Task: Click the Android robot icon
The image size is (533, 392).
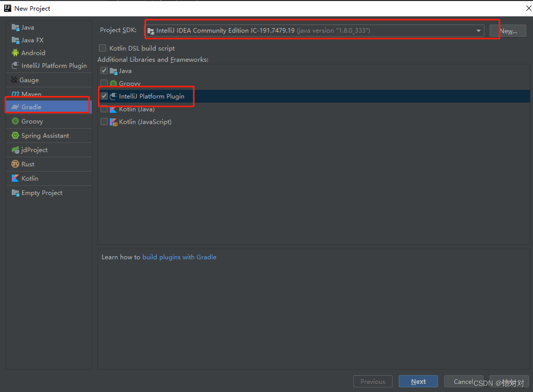Action: (15, 53)
